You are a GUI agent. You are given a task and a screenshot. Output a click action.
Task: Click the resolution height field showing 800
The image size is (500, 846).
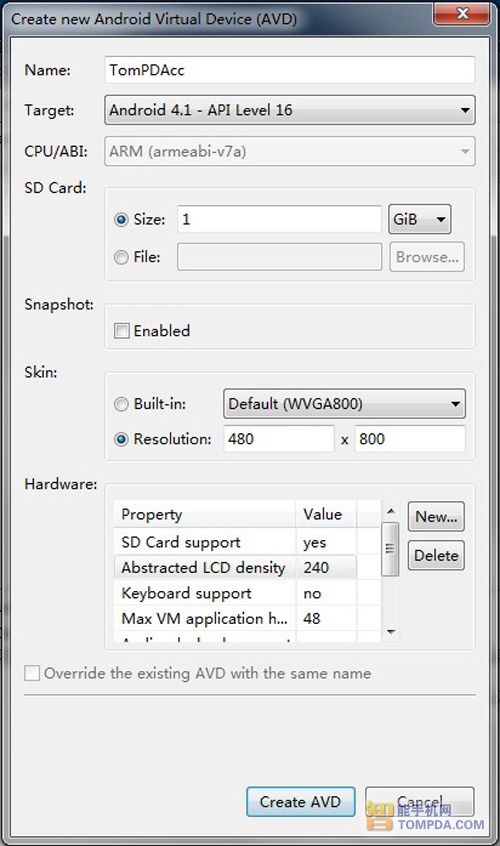(x=410, y=439)
